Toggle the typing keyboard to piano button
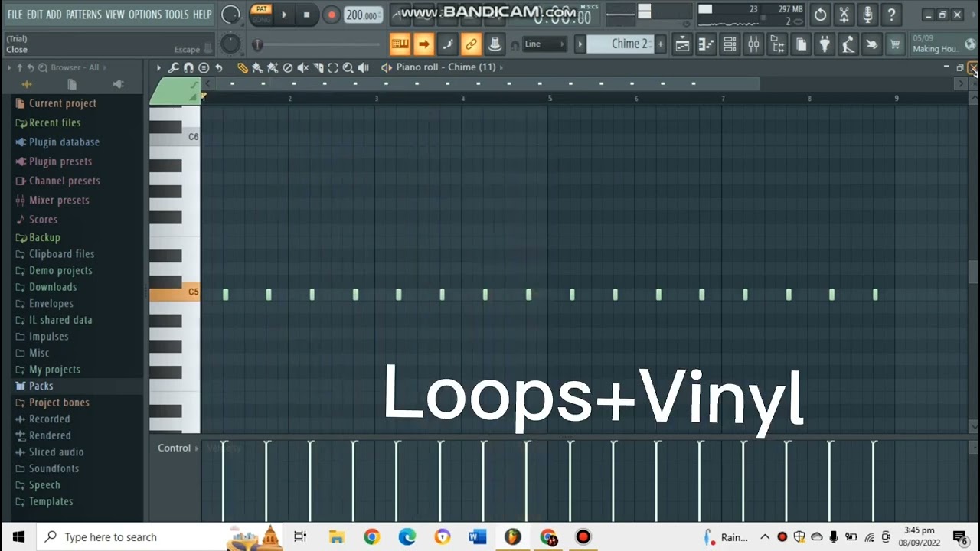 click(400, 44)
